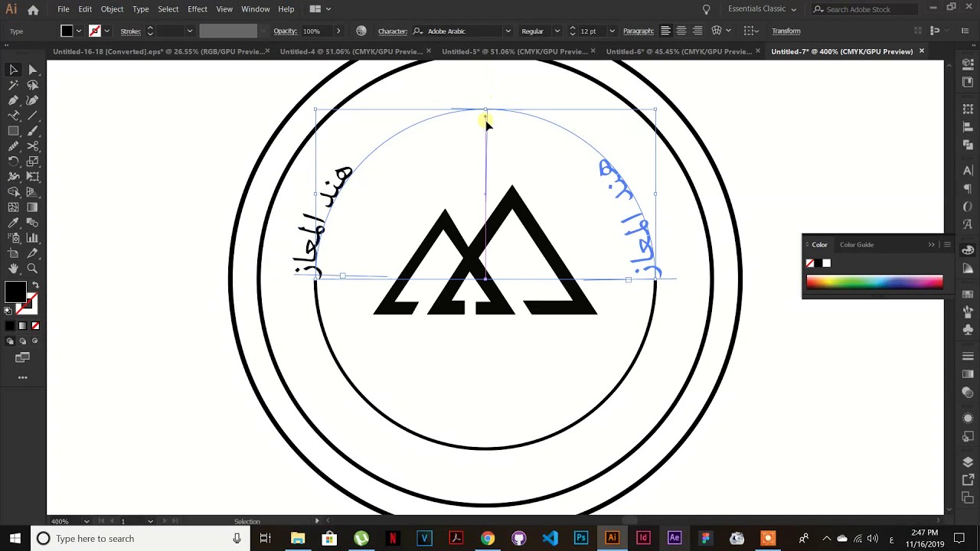The width and height of the screenshot is (980, 551).
Task: Select the Magic Wand tool
Action: [x=13, y=85]
